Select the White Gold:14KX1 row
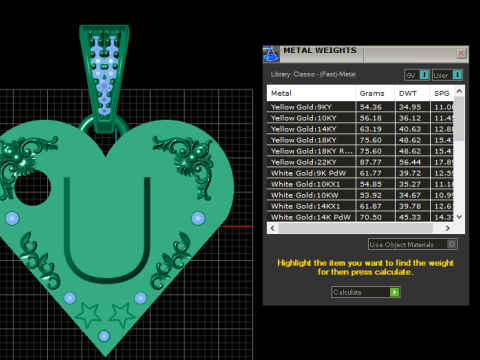The height and width of the screenshot is (360, 480). click(360, 206)
